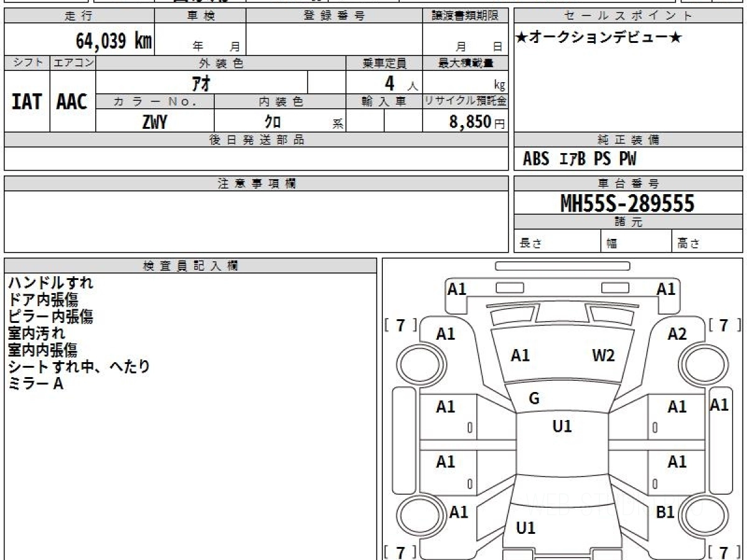Click the A2 damage mark on the fender

677,334
